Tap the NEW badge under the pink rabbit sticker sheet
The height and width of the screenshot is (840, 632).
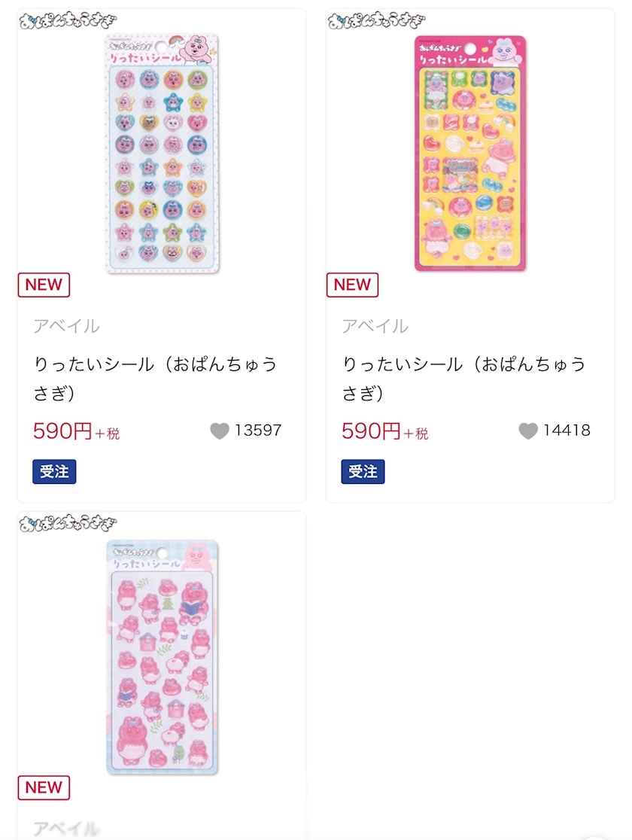44,788
